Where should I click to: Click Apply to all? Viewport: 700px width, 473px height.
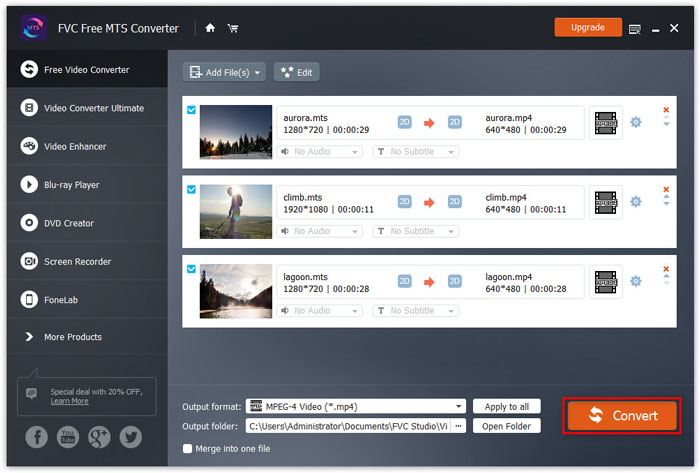click(x=507, y=407)
